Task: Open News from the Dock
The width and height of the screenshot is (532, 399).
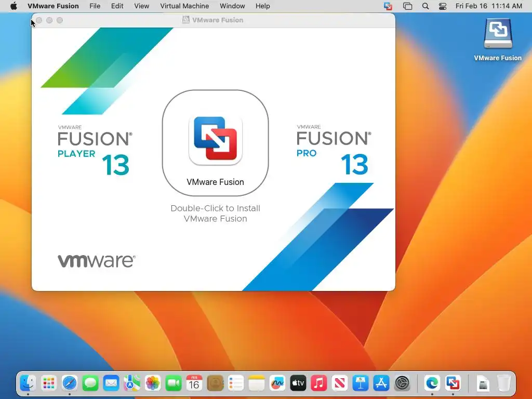Action: click(340, 383)
